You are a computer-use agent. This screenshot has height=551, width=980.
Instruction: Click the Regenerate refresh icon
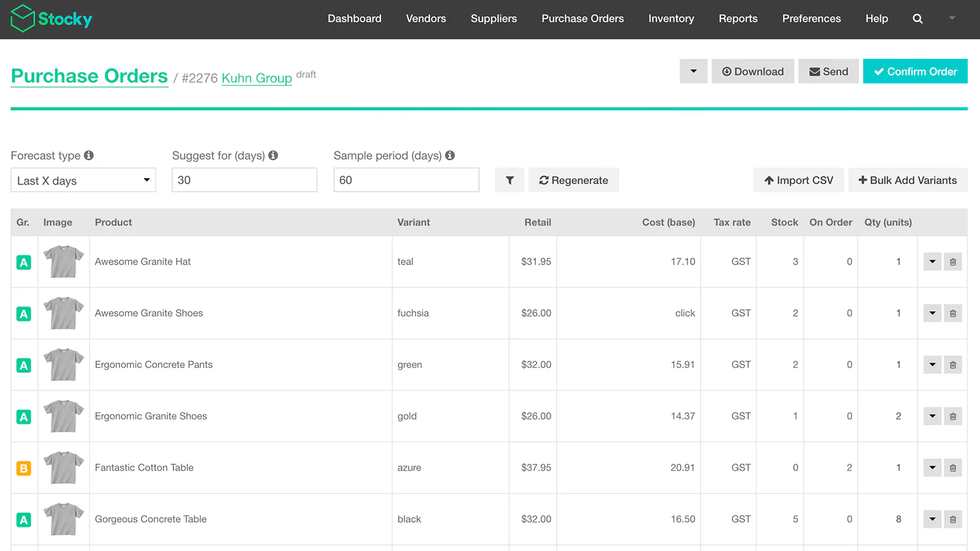pos(544,180)
